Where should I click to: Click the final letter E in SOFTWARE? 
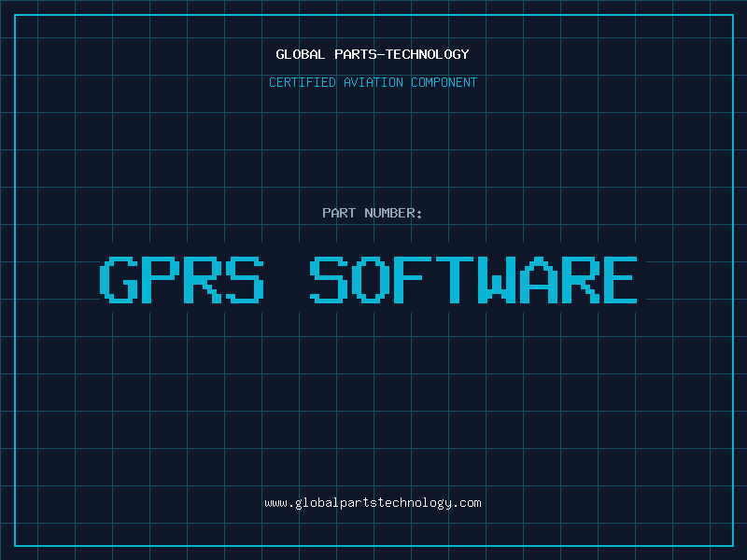tap(621, 279)
